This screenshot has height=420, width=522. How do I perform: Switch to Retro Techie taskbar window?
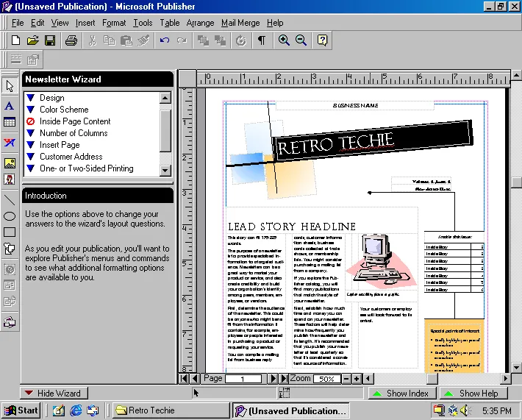171,410
